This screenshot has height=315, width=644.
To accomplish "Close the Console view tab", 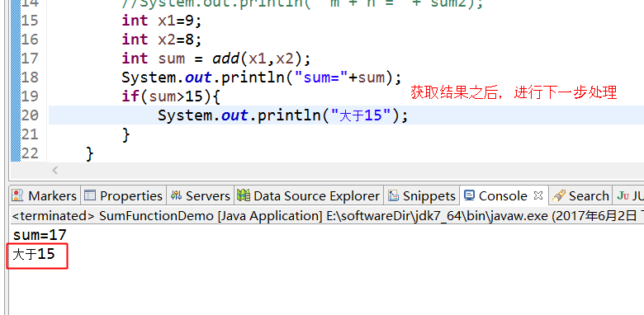I will click(x=538, y=195).
